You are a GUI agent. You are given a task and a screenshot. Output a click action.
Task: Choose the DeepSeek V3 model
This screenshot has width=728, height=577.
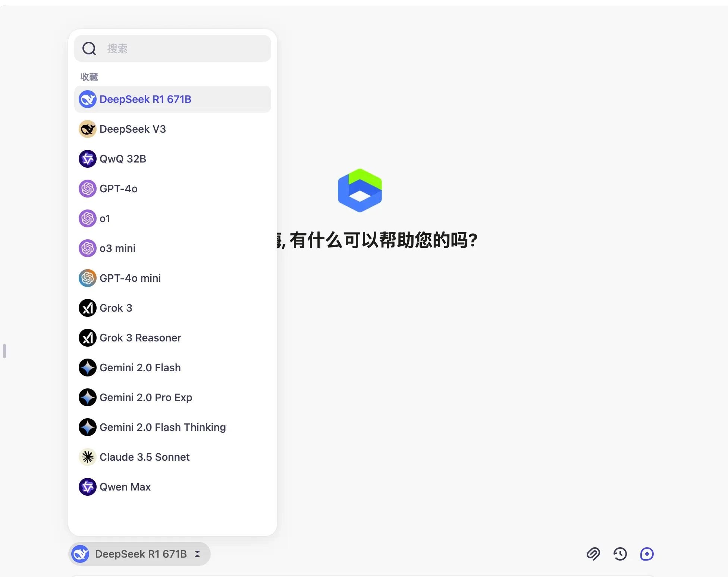coord(173,129)
